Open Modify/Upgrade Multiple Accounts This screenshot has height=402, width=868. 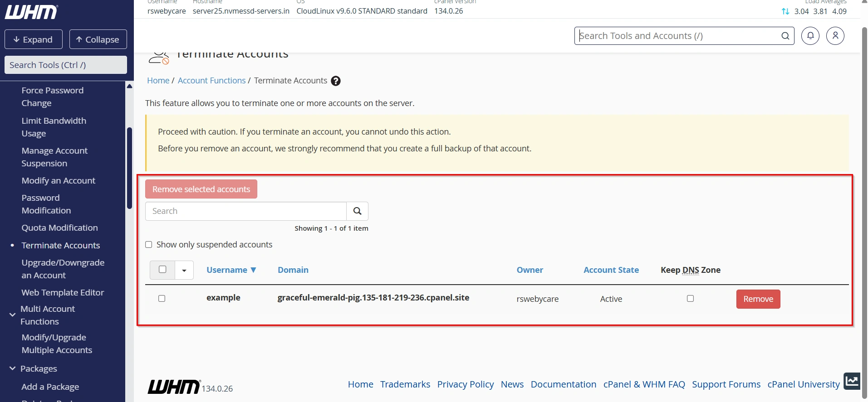(x=57, y=344)
